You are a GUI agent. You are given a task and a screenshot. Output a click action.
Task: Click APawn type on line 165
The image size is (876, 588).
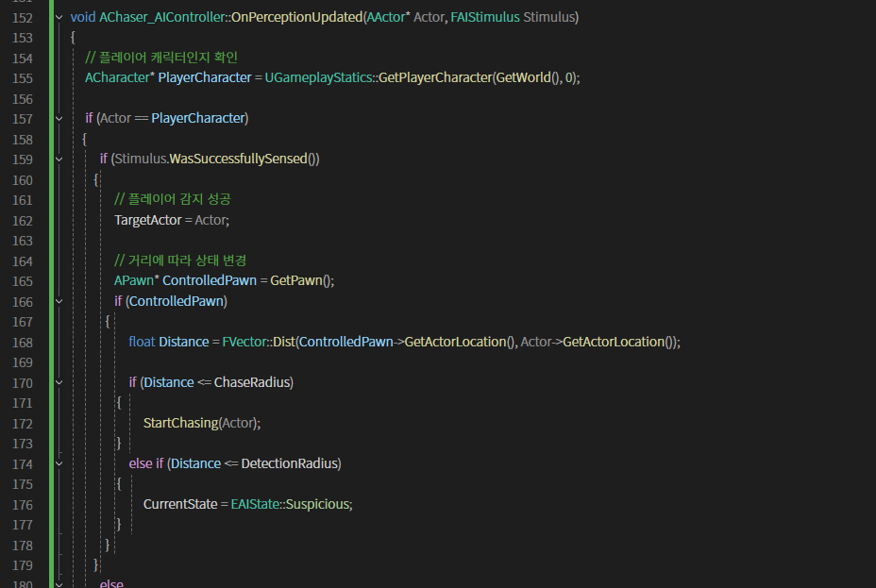[134, 280]
